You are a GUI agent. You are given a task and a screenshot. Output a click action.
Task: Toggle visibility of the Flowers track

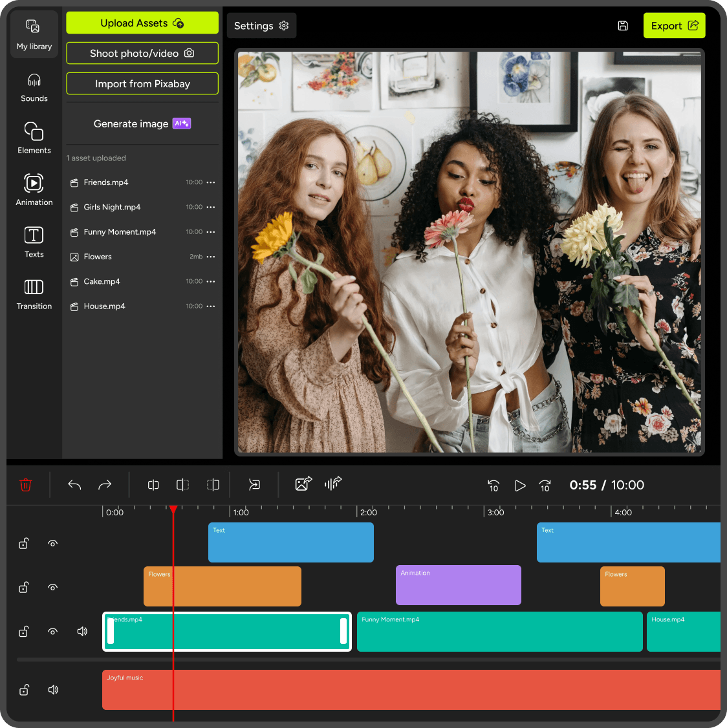coord(52,587)
